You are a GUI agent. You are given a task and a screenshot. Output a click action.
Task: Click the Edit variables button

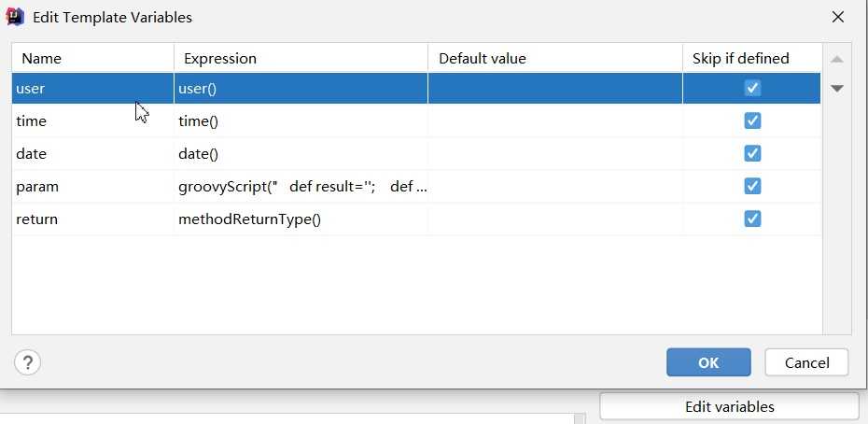(x=730, y=407)
